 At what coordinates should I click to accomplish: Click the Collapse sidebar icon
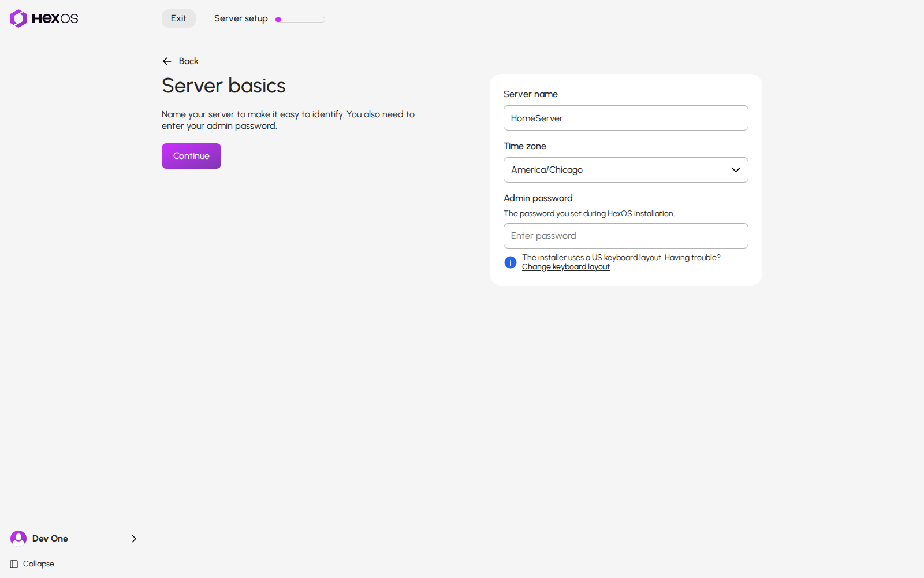click(14, 564)
